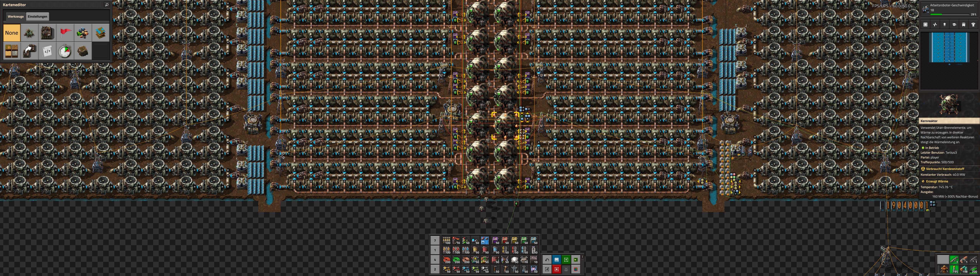Select the entity machine editor tool
This screenshot has width=980, height=276.
47,33
